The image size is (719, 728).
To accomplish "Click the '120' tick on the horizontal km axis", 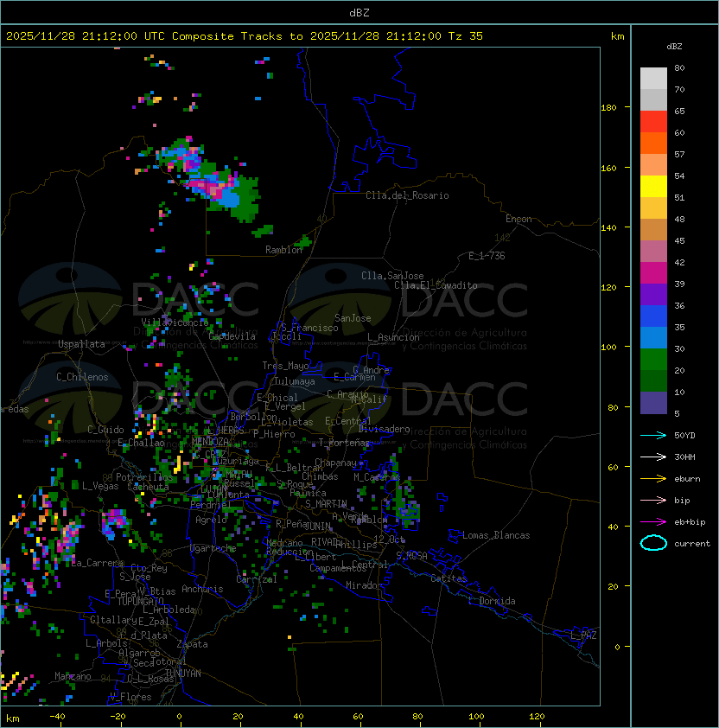I will pos(537,717).
